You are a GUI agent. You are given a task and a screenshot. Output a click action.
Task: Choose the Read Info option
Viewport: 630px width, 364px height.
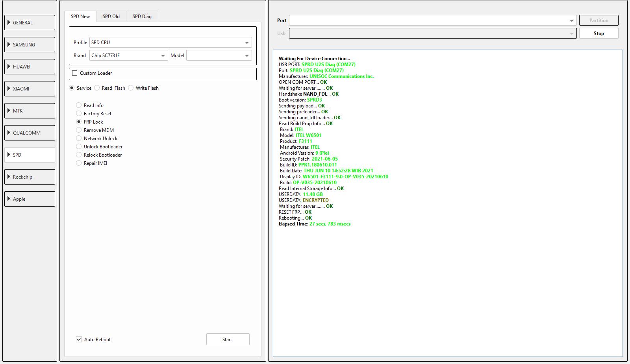tap(79, 105)
